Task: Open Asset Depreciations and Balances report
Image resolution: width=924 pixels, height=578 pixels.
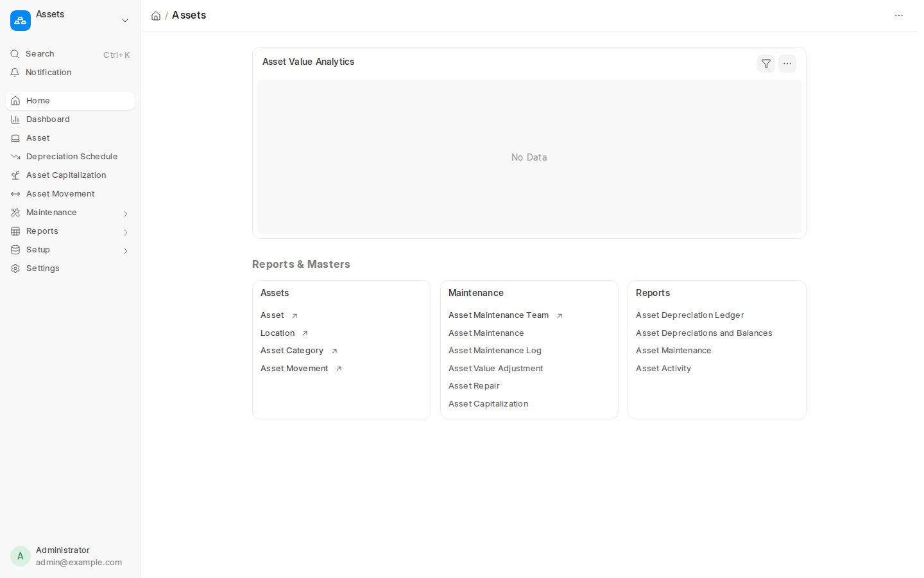Action: (704, 333)
